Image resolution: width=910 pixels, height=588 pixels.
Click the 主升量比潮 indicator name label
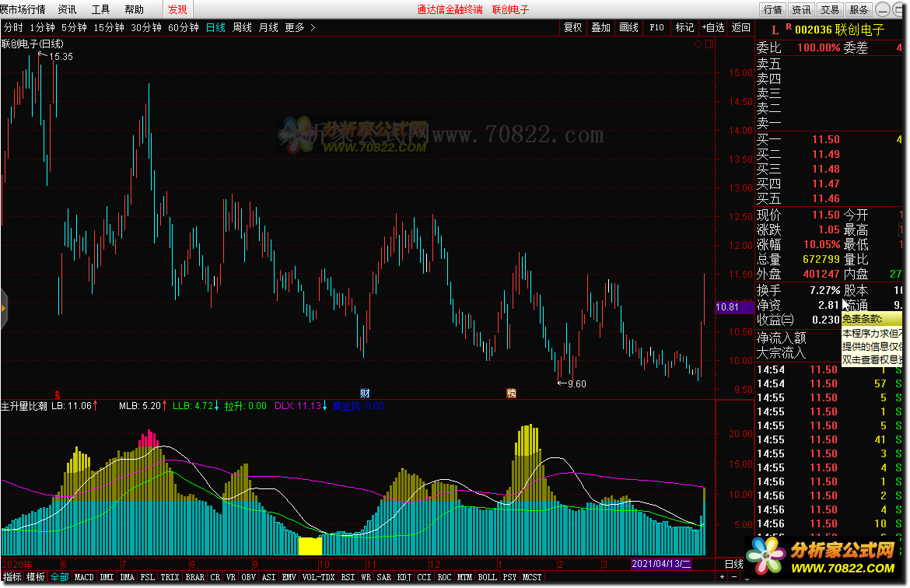24,406
